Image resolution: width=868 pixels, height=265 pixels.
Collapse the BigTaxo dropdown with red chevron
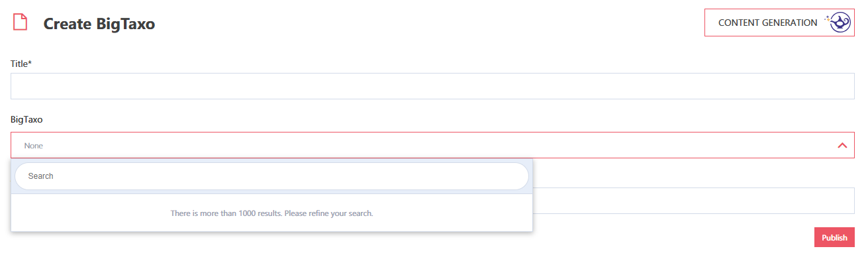click(842, 145)
